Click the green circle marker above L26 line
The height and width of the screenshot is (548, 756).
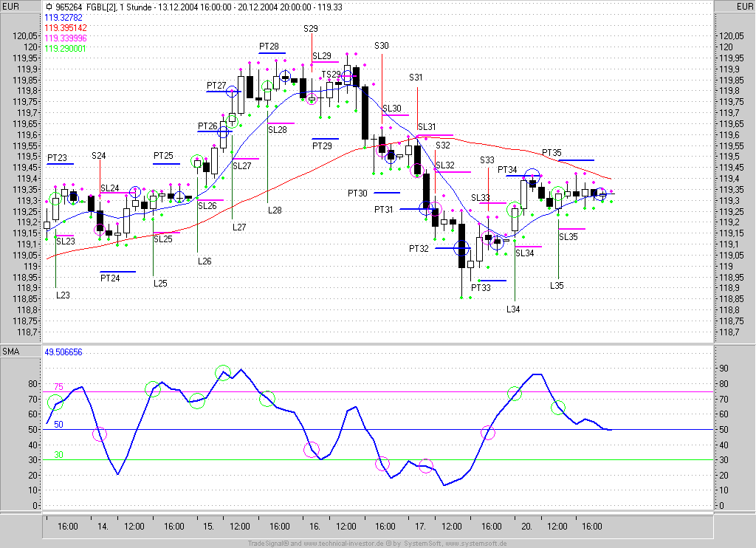click(x=196, y=161)
